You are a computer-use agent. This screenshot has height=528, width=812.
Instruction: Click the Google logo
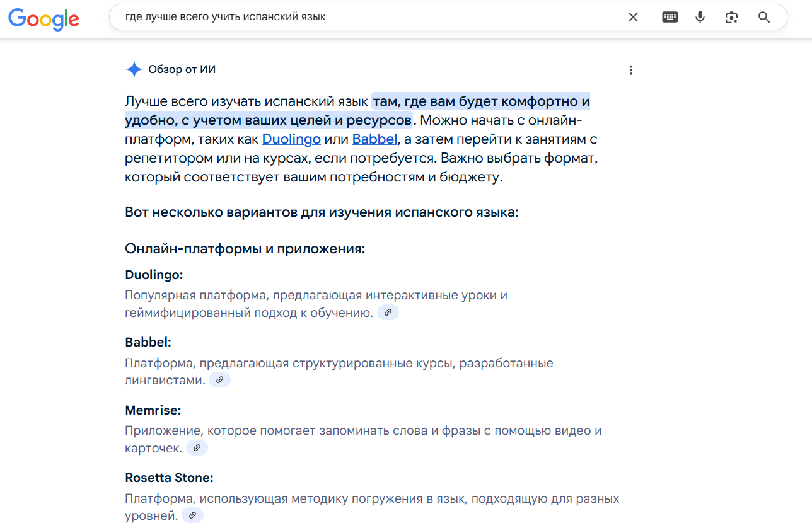click(x=43, y=18)
